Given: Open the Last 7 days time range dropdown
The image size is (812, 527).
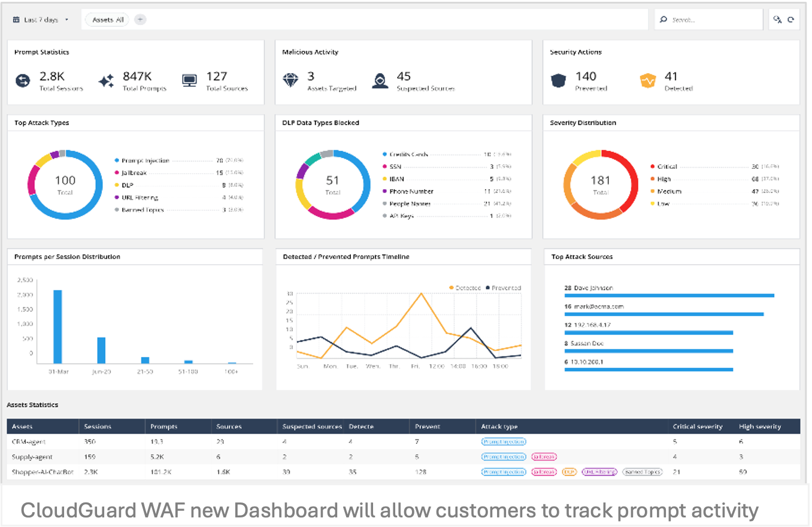Looking at the screenshot, I should (x=41, y=20).
